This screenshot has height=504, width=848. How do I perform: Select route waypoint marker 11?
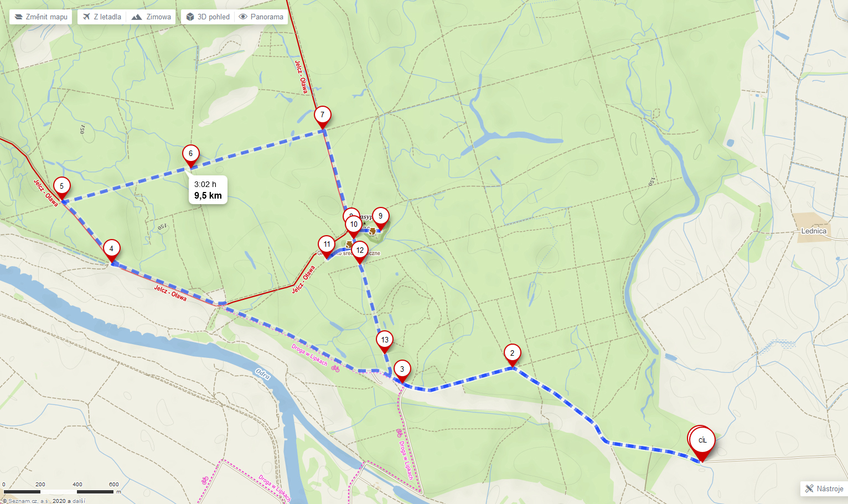(327, 245)
